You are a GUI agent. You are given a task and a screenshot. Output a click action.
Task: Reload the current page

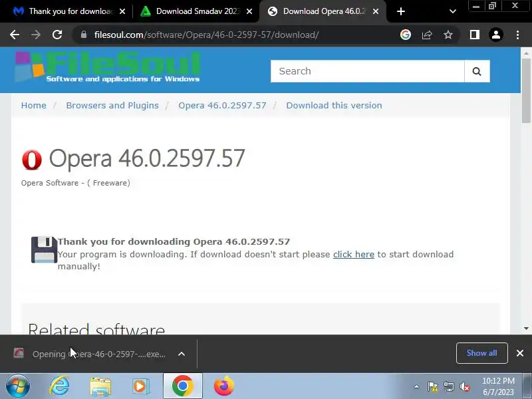tap(57, 35)
